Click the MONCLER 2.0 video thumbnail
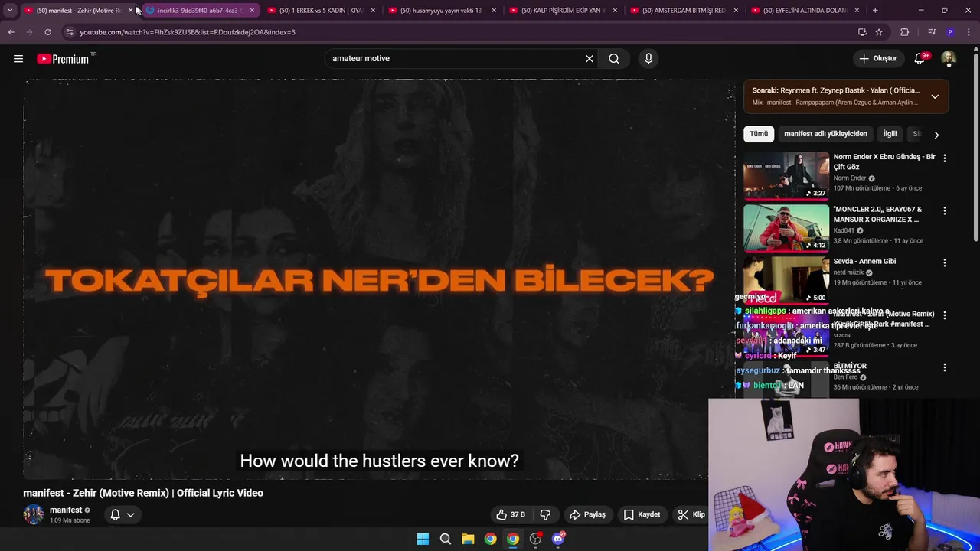980x551 pixels. coord(786,227)
